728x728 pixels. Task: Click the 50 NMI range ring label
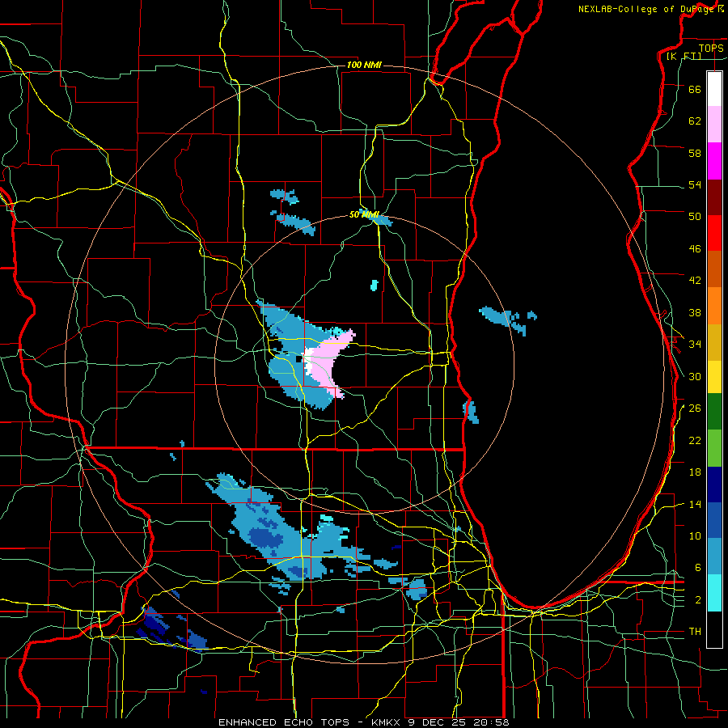[x=364, y=214]
